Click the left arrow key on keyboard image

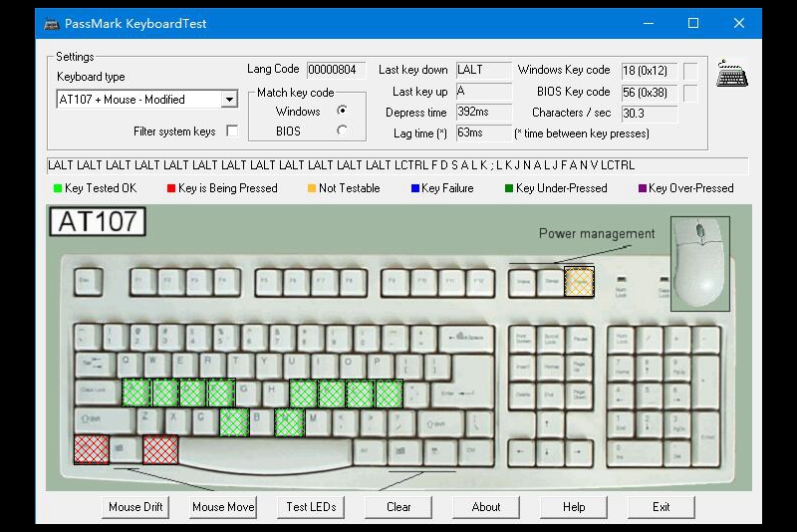click(522, 450)
